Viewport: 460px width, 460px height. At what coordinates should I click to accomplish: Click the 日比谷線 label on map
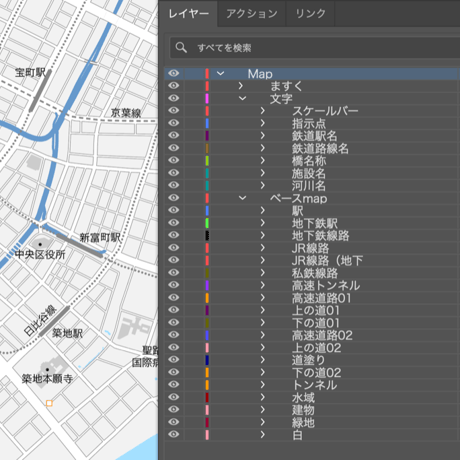pyautogui.click(x=40, y=320)
